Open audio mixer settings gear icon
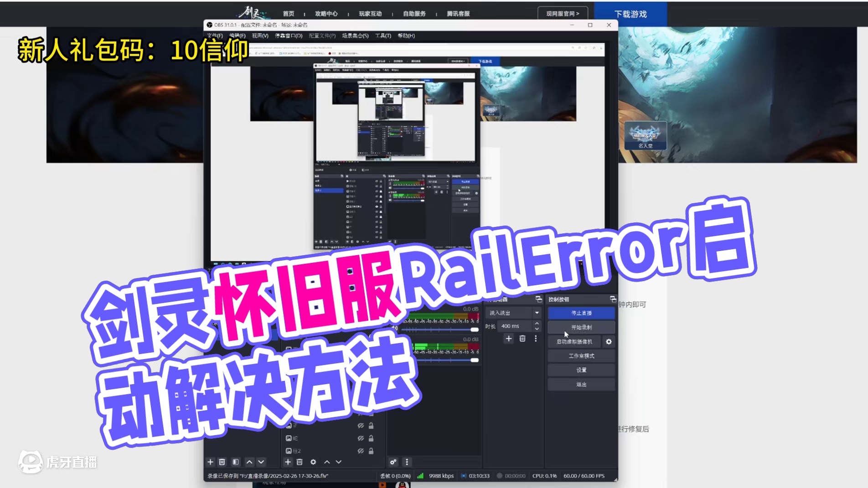The width and height of the screenshot is (868, 488). click(x=394, y=462)
